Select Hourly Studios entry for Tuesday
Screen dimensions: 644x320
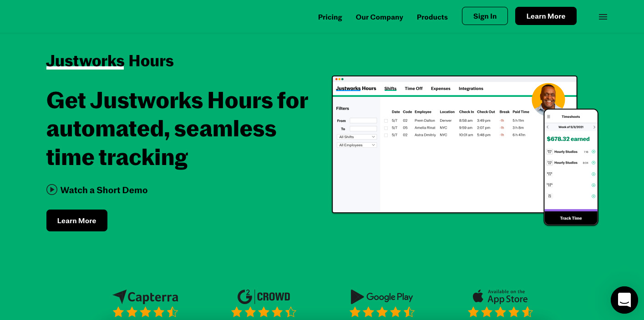click(566, 163)
